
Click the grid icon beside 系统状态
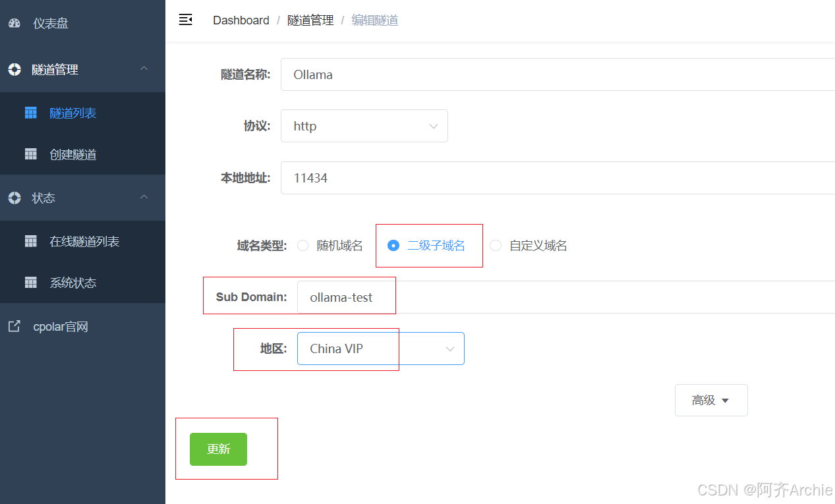(x=30, y=283)
